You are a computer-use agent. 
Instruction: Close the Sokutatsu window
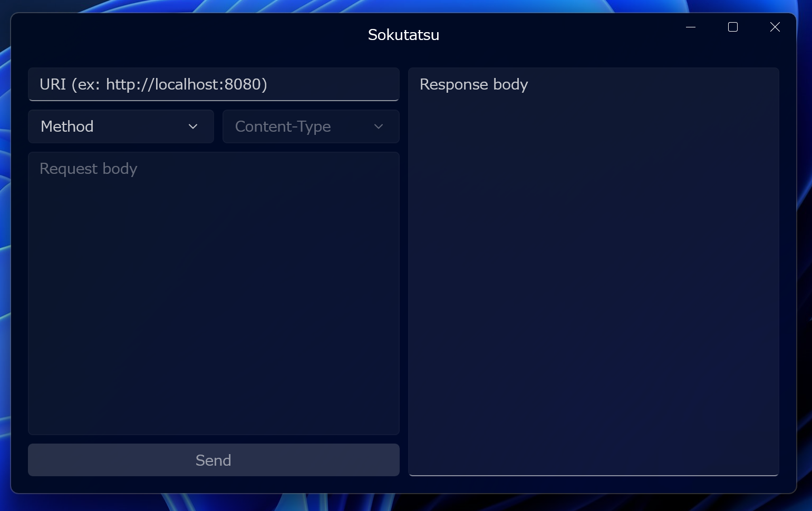(775, 27)
